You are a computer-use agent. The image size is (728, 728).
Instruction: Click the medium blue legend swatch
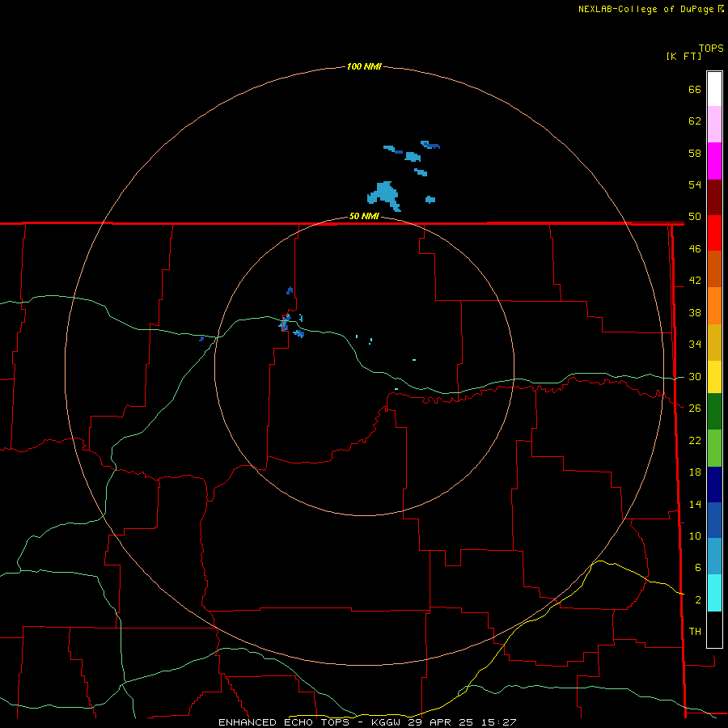[714, 520]
